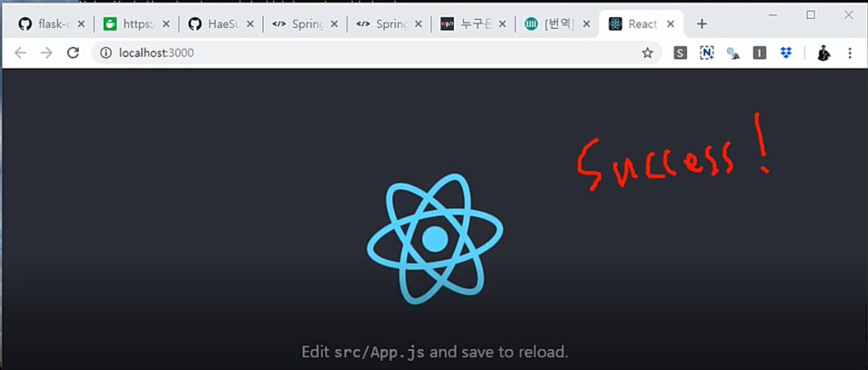Open the Chrome profile avatar
Screen dimensions: 868x370
(x=824, y=53)
